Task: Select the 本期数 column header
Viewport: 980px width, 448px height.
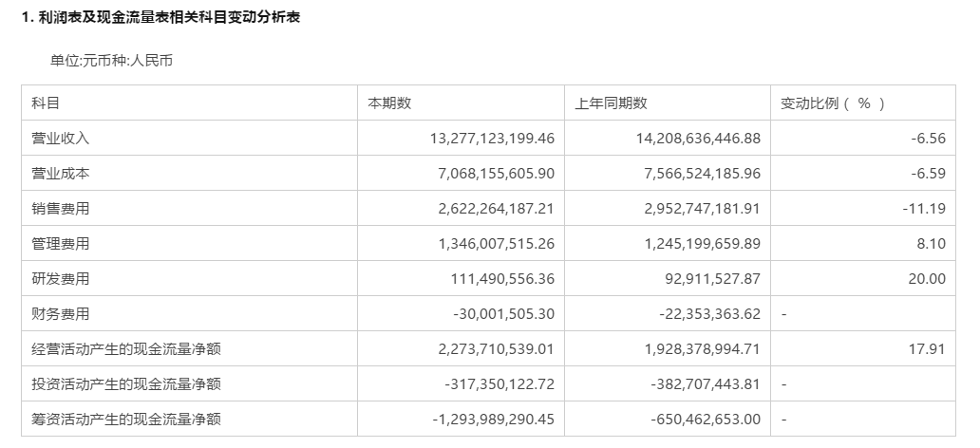Action: point(389,103)
